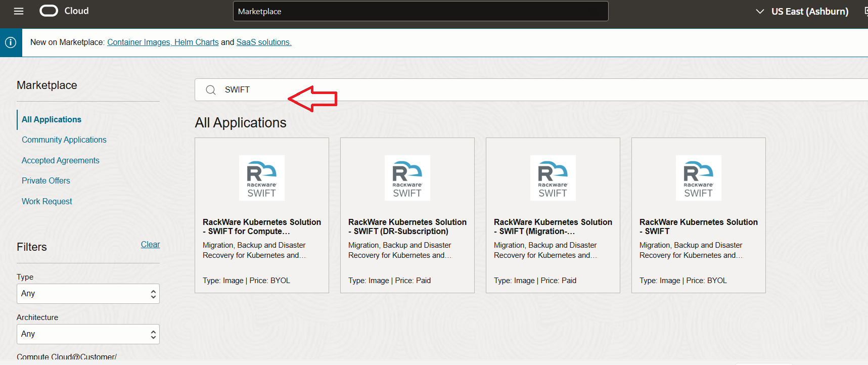This screenshot has width=868, height=365.
Task: Click the top Marketplace search bar
Action: 421,11
